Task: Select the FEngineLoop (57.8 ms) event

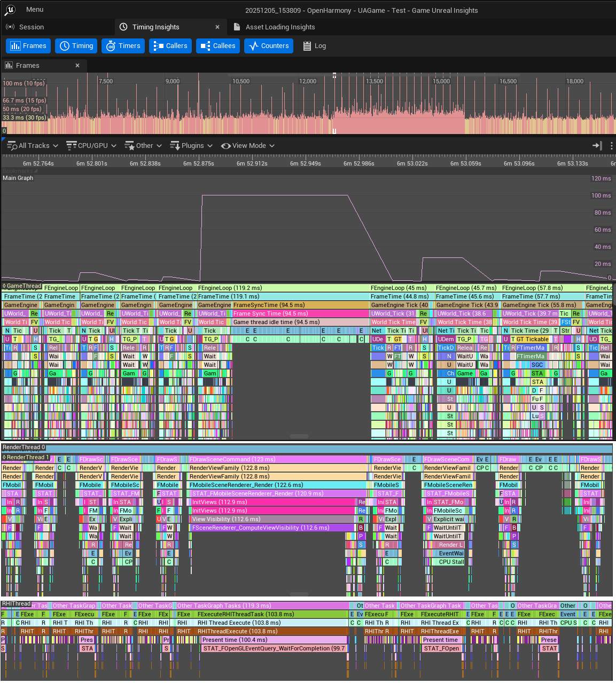Action: 542,288
